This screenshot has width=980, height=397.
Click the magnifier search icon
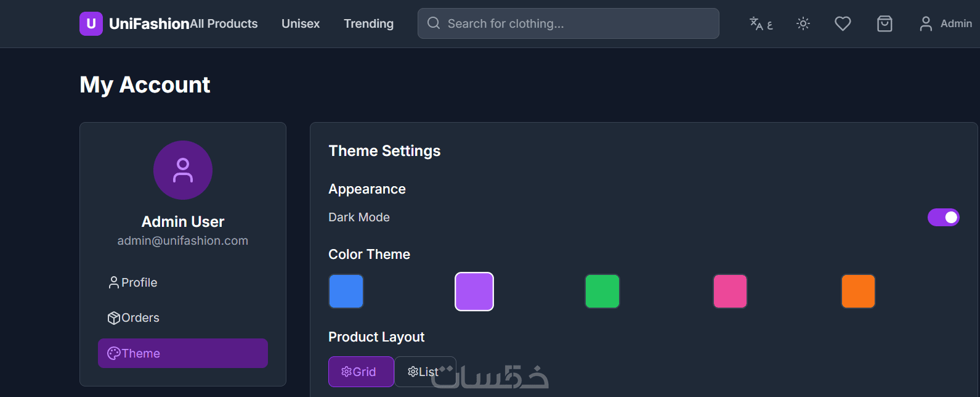pos(434,23)
